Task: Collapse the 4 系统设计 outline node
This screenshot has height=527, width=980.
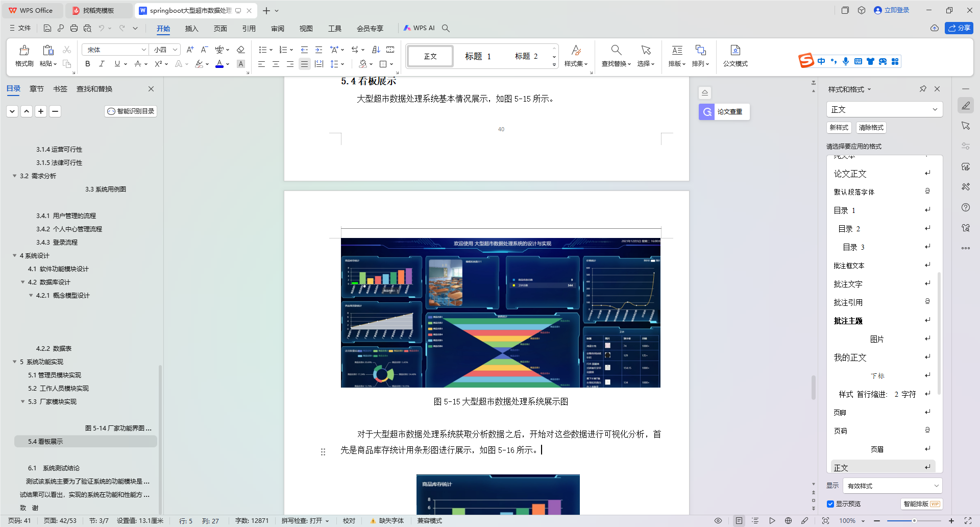Action: coord(15,255)
